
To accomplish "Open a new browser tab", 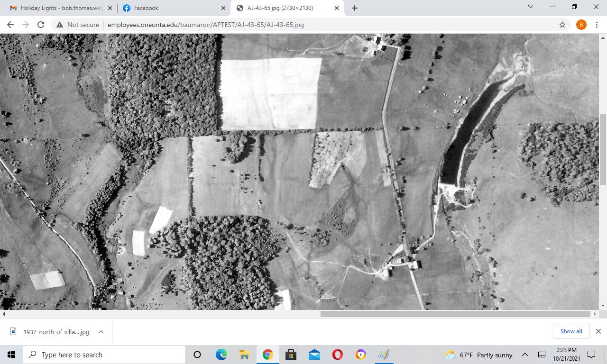I will 355,8.
